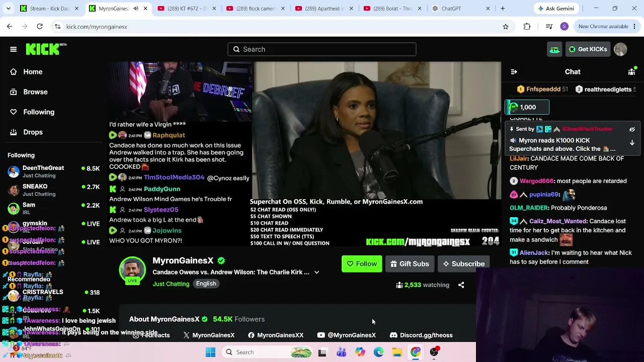Open Discord.gg/theoss link
Viewport: 644px width, 362px height.
point(421,335)
